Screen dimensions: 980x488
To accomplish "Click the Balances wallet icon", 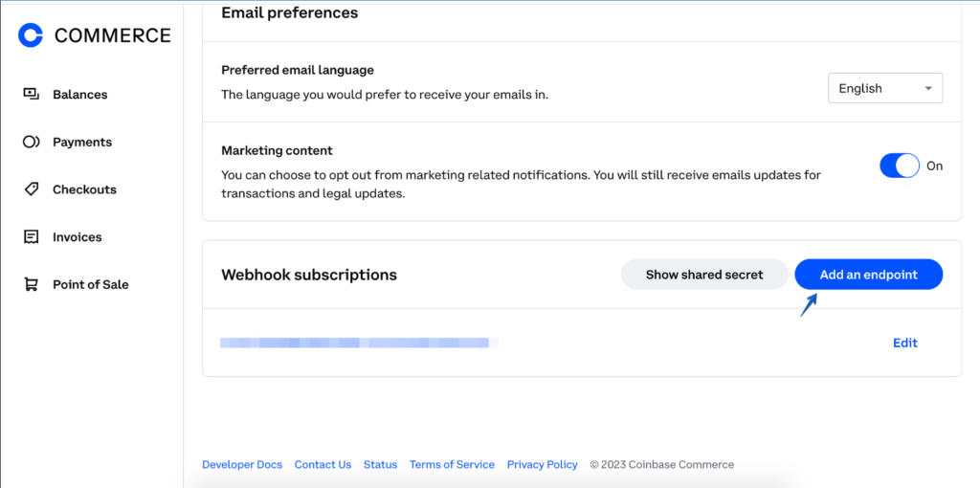I will [x=32, y=95].
